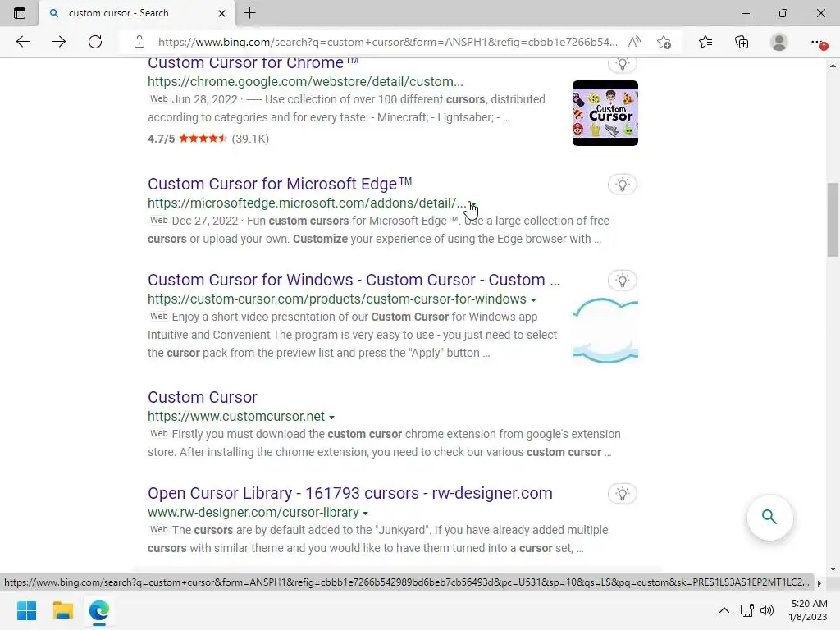Go back to the previous page
840x630 pixels.
[22, 42]
